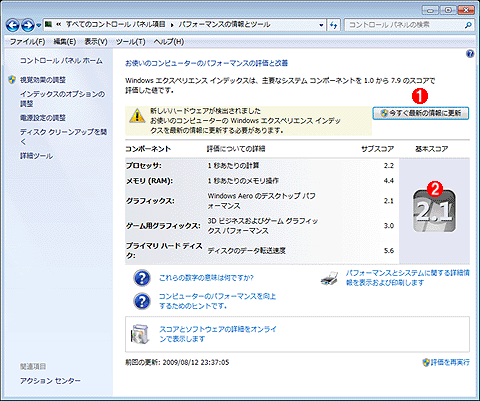Open 詳細ツール link
This screenshot has height=401, width=480.
[x=36, y=156]
